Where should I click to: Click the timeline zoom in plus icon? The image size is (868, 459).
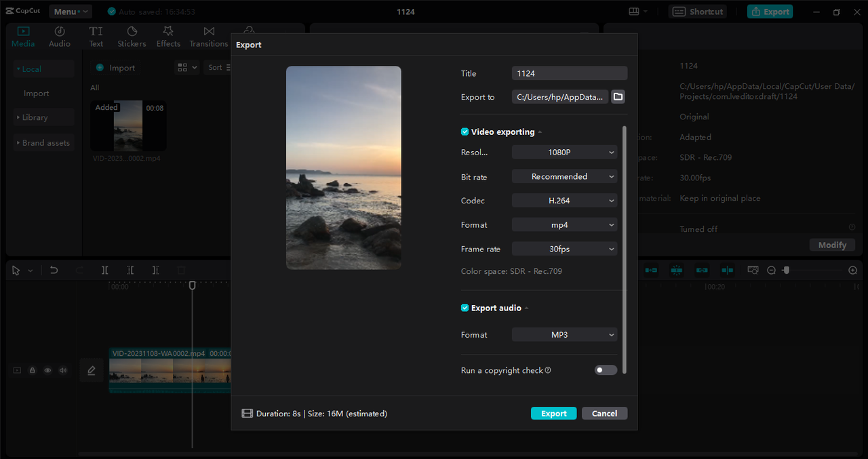852,271
